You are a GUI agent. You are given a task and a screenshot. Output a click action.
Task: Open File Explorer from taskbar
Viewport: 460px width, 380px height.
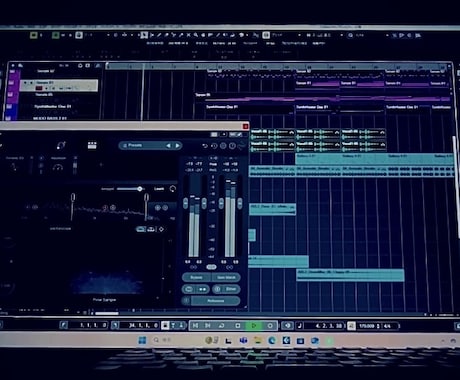(x=257, y=340)
